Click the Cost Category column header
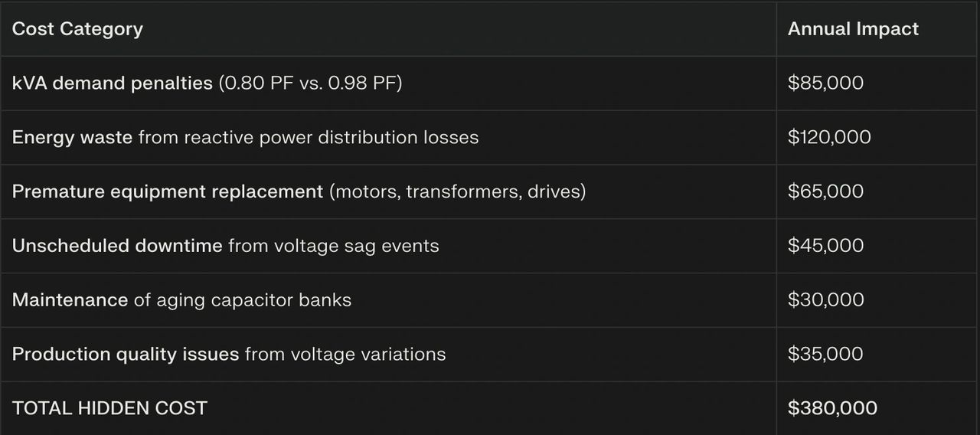The image size is (980, 435). pyautogui.click(x=77, y=29)
